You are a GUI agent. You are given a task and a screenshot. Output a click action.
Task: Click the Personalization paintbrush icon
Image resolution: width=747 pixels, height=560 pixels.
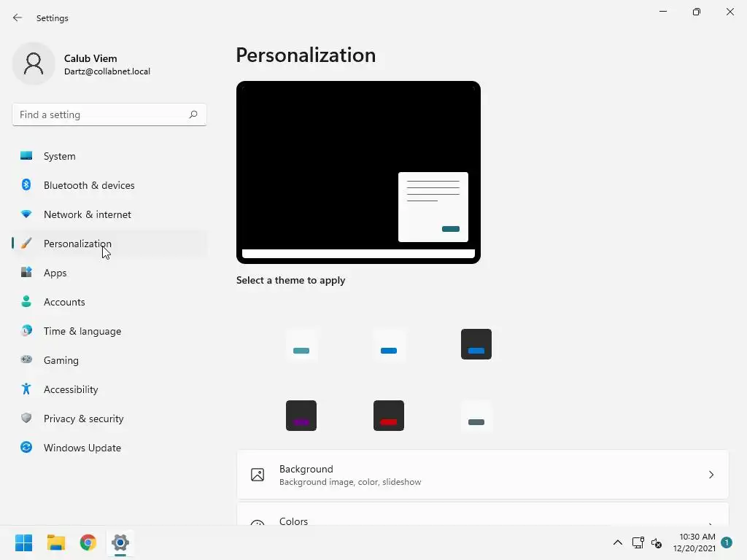click(x=26, y=244)
